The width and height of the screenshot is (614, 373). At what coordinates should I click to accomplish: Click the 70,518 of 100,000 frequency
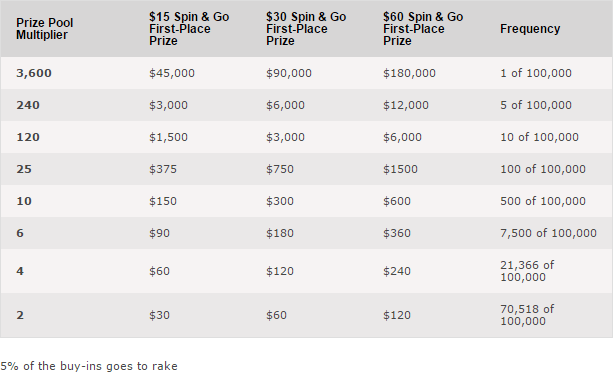[x=527, y=315]
